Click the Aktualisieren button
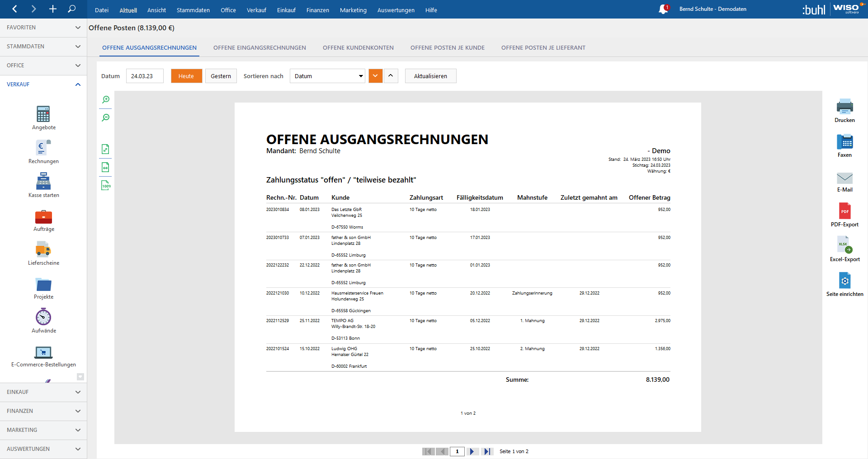Screen dimensions: 868x459 pos(430,76)
